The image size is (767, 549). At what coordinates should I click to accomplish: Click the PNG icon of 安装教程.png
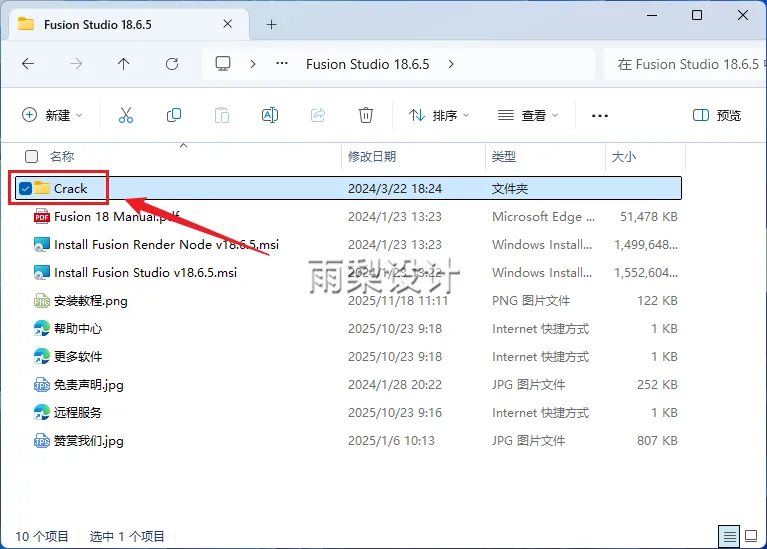click(x=42, y=300)
